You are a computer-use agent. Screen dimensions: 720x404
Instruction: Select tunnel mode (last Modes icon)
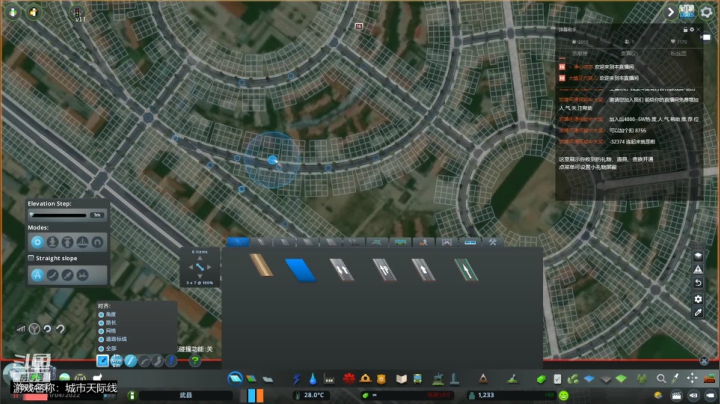[x=97, y=241]
